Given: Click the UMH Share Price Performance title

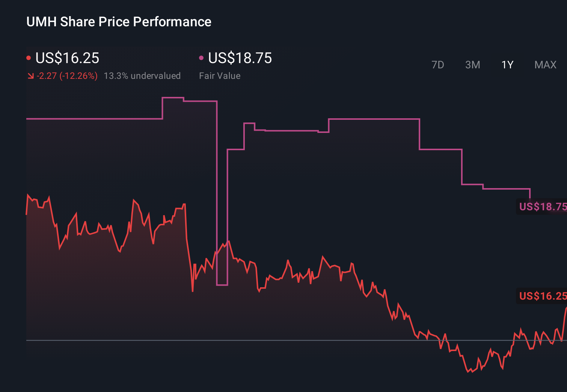Looking at the screenshot, I should (x=119, y=22).
